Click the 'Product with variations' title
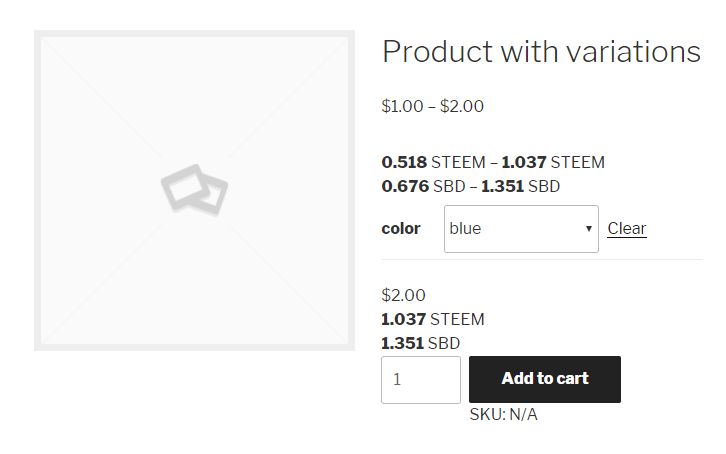This screenshot has width=726, height=454. point(541,52)
